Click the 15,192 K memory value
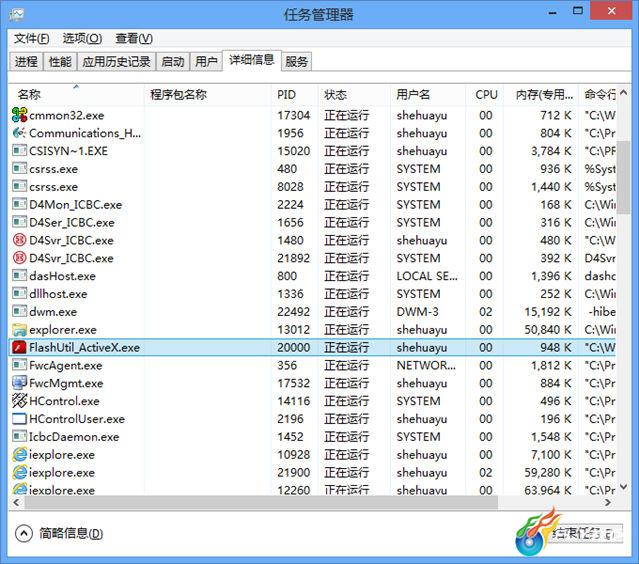639x564 pixels. pyautogui.click(x=548, y=312)
